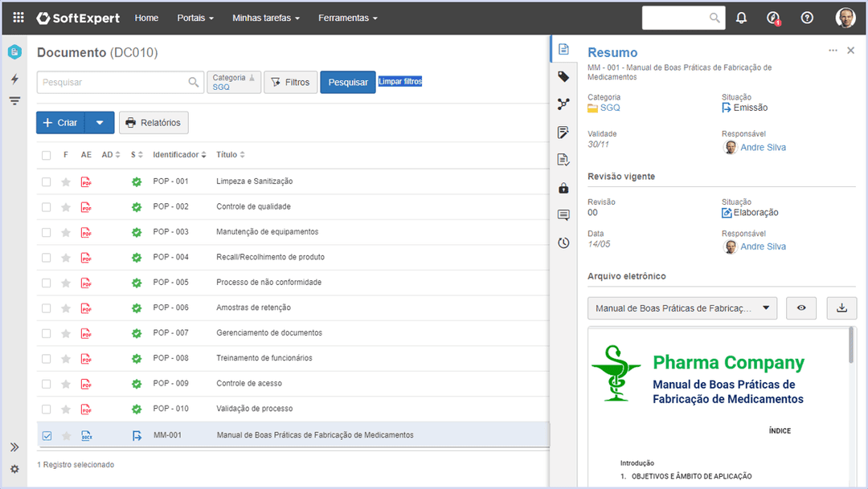
Task: Uncheck the MM-001 row checkbox
Action: [x=47, y=436]
